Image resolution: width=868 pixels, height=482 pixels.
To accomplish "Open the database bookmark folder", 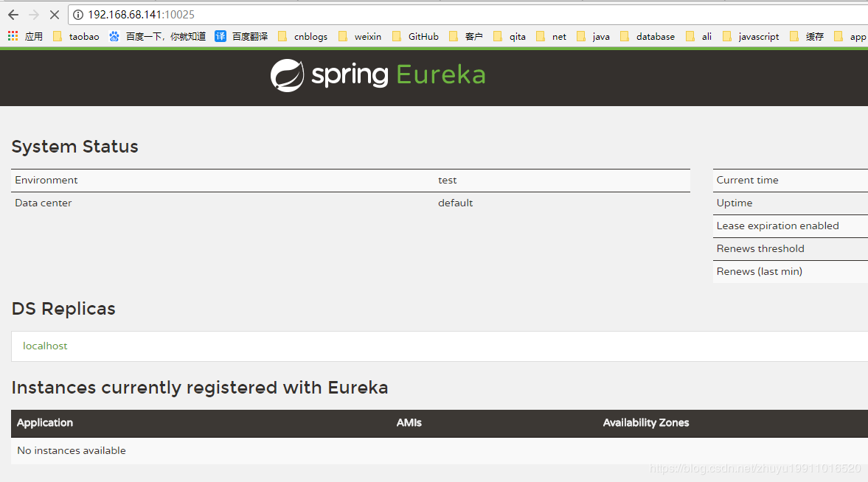I will (647, 37).
